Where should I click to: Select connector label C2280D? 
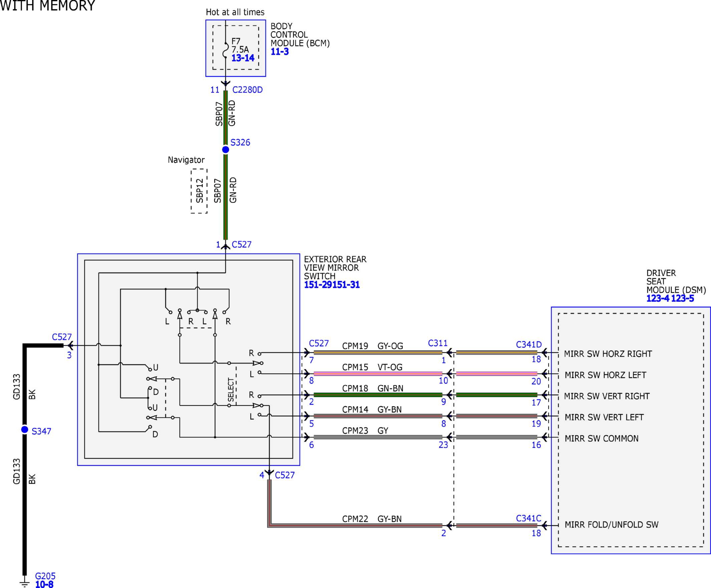[247, 90]
